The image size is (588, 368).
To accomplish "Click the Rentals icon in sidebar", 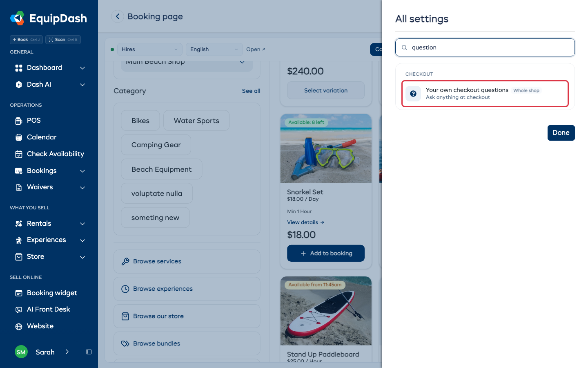I will tap(19, 224).
